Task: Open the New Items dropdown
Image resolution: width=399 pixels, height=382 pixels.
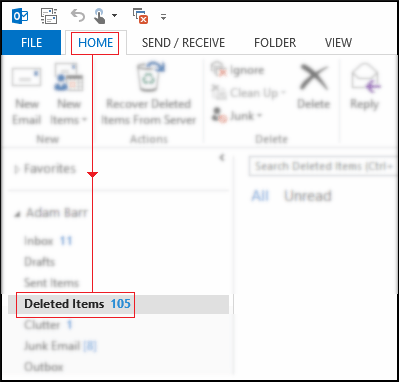Action: 69,96
